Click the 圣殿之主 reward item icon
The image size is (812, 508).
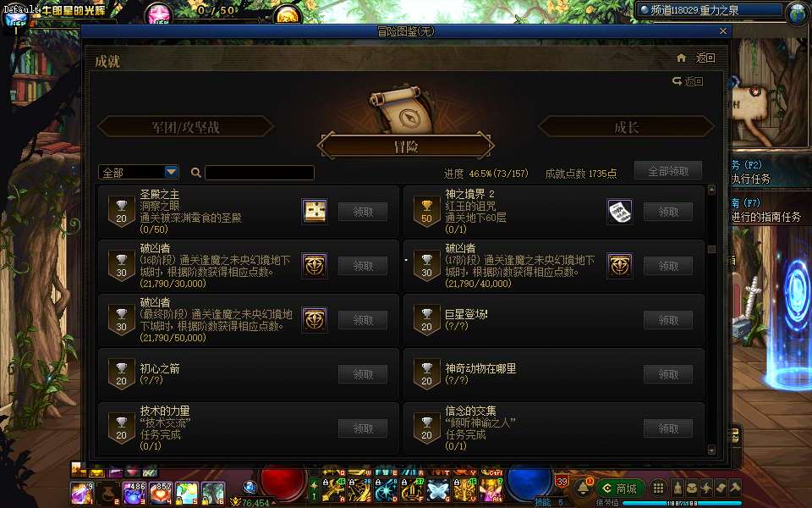(x=315, y=212)
